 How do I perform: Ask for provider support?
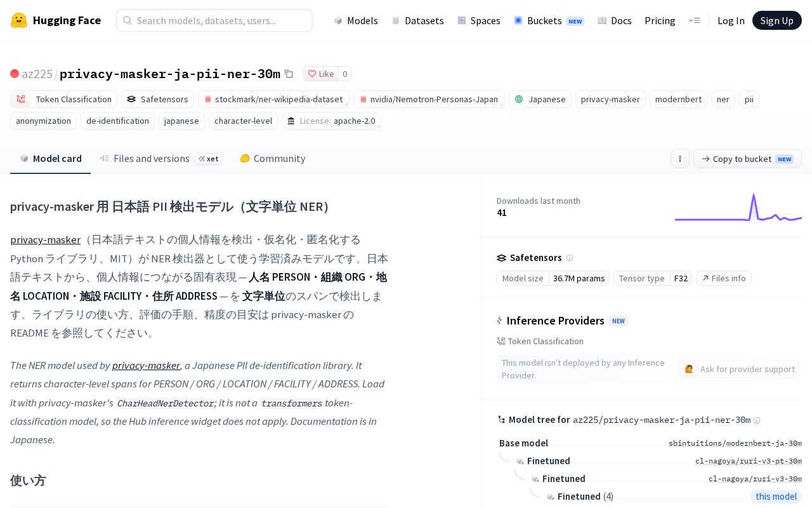click(x=739, y=369)
